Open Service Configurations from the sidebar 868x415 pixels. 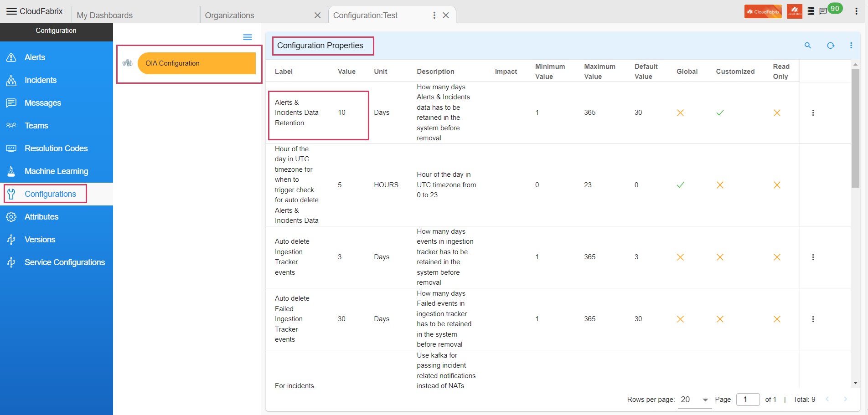coord(65,262)
